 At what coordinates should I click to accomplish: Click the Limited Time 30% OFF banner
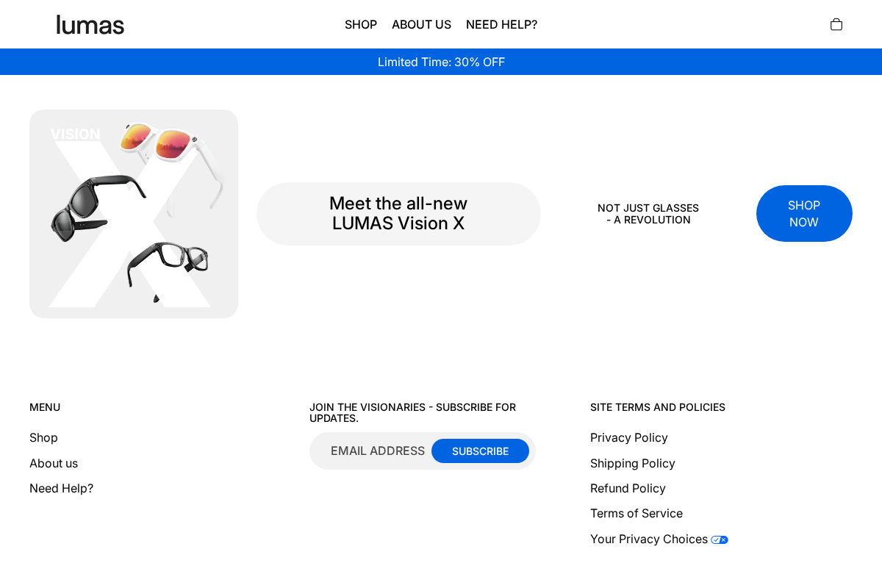(x=441, y=62)
